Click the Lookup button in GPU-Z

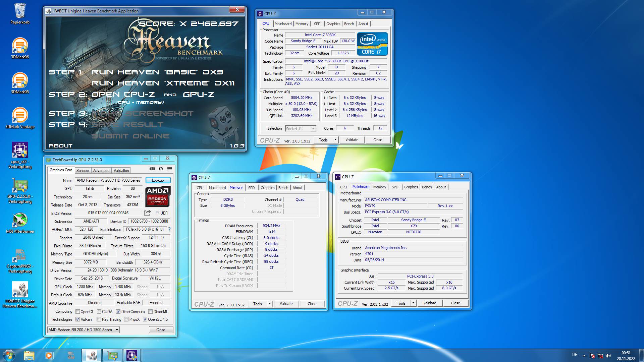pyautogui.click(x=158, y=180)
